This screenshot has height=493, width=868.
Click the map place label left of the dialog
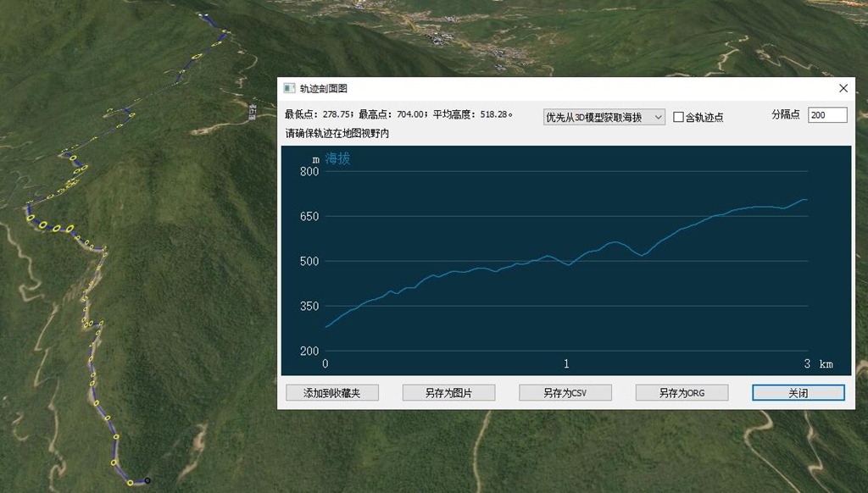coord(253,111)
